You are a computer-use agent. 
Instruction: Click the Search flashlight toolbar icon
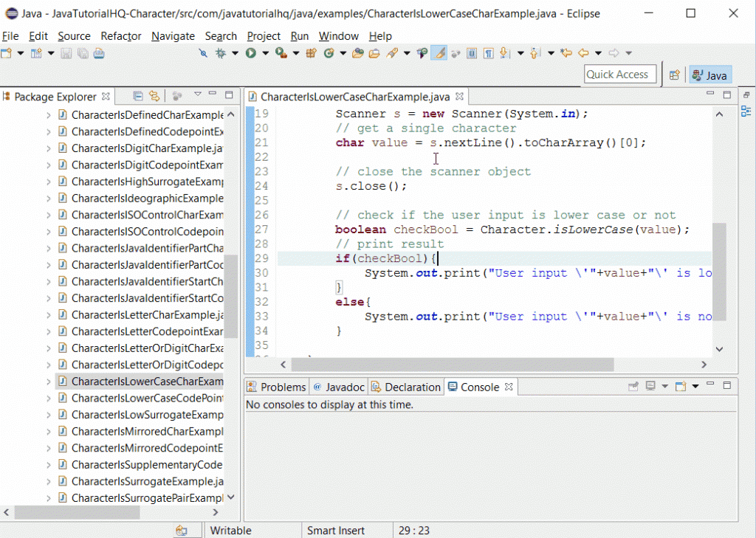392,53
